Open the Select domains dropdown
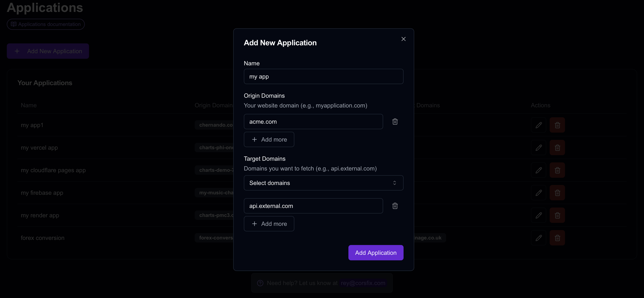 coord(323,183)
